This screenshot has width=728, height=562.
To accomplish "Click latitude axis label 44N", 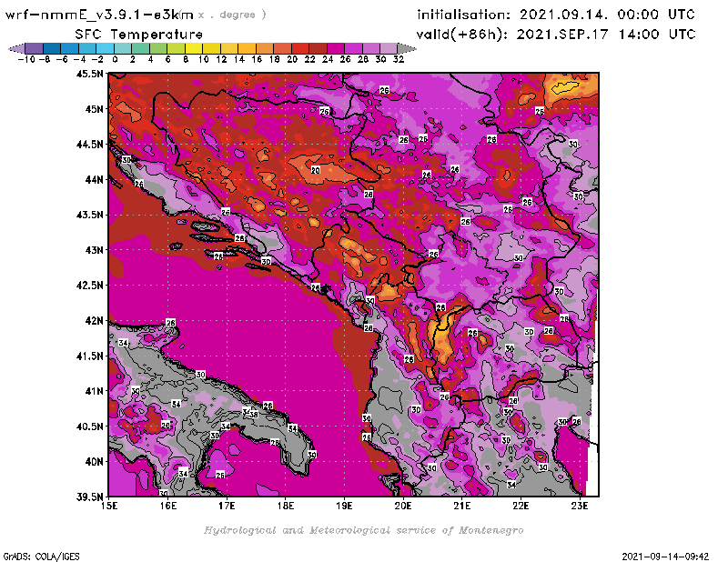I will (x=94, y=179).
